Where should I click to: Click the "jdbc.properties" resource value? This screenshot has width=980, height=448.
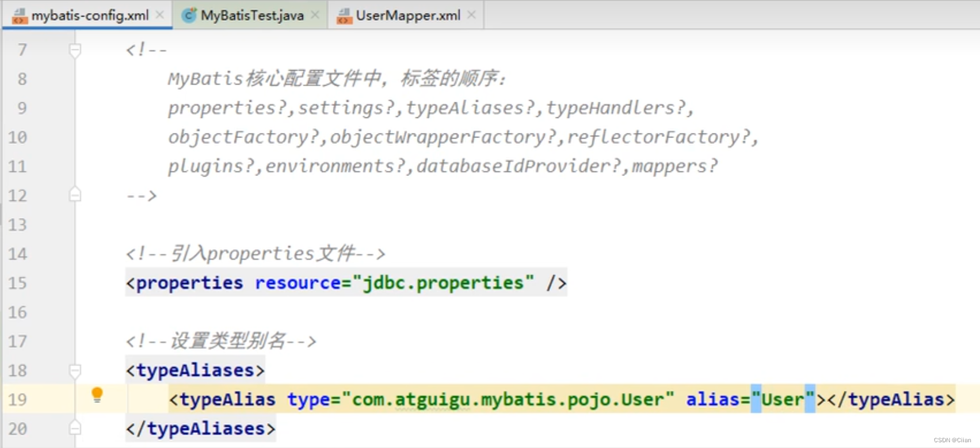(x=444, y=283)
